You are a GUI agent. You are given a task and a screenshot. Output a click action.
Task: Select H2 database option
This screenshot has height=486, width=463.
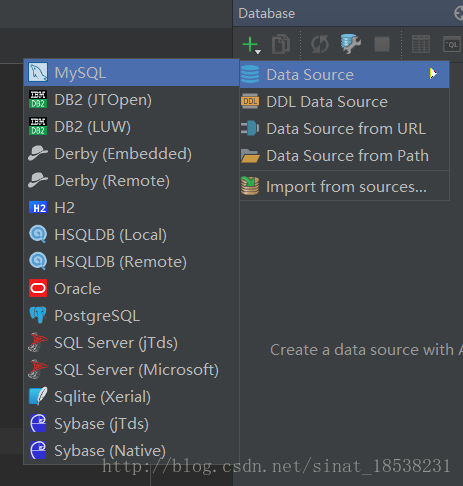[132, 208]
